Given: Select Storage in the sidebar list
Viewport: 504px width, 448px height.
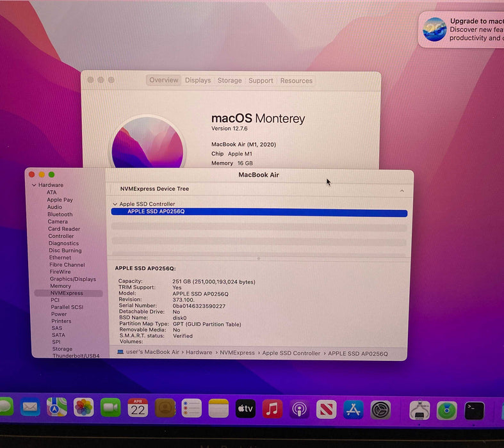Looking at the screenshot, I should pyautogui.click(x=62, y=349).
